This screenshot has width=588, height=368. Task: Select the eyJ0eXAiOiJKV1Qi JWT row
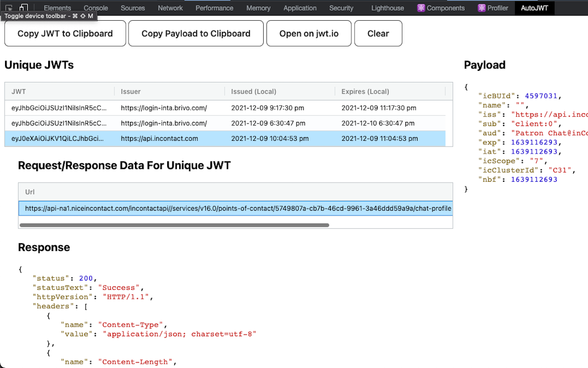pyautogui.click(x=225, y=138)
